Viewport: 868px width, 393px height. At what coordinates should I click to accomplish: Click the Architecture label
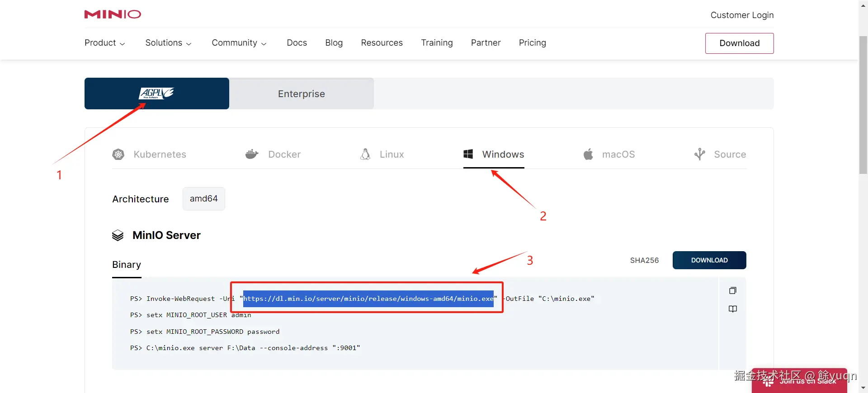(141, 199)
